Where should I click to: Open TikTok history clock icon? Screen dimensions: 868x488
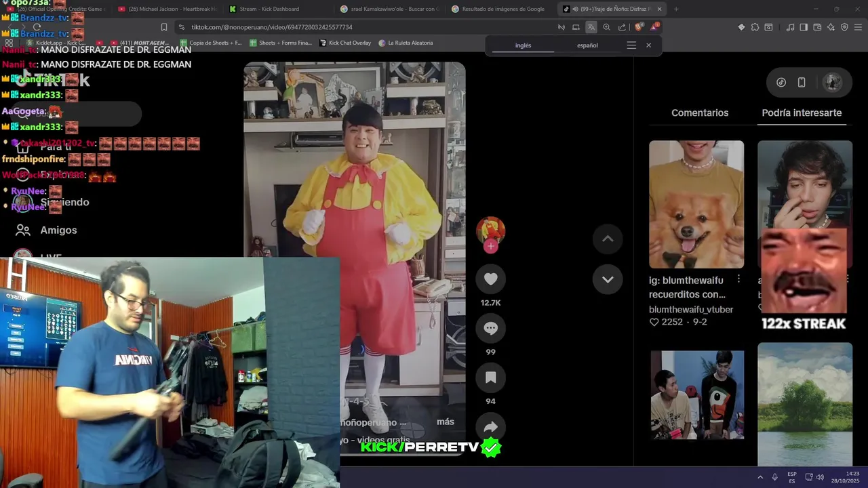(x=781, y=82)
